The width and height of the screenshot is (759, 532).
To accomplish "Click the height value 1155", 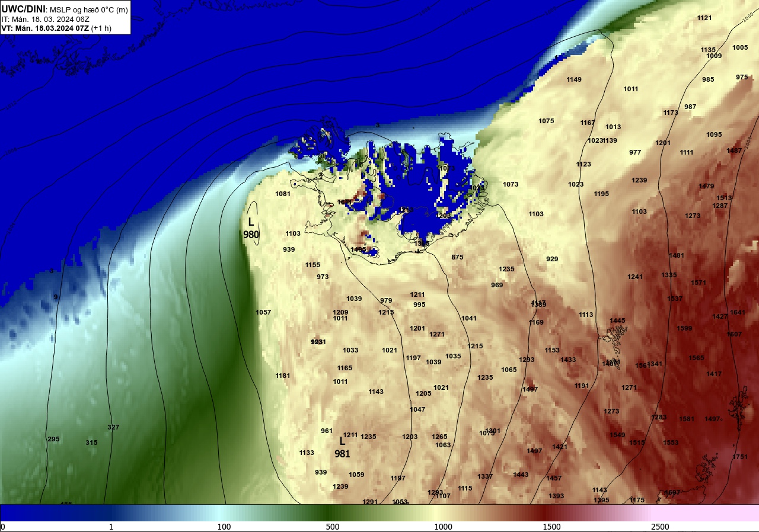I will tap(312, 265).
